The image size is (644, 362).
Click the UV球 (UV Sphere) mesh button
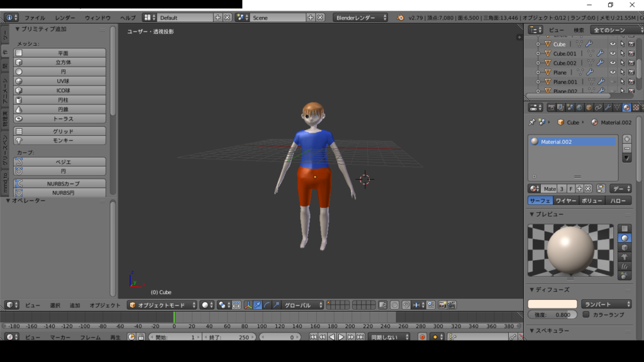click(x=60, y=81)
